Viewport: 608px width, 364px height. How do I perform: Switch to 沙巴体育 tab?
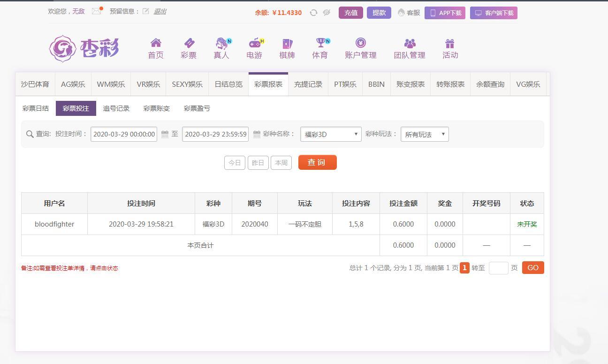point(35,84)
